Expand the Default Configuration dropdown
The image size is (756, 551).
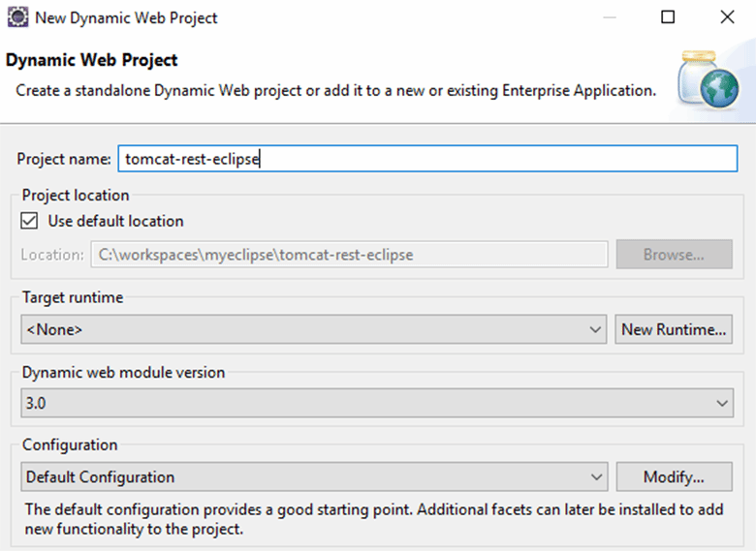click(314, 476)
